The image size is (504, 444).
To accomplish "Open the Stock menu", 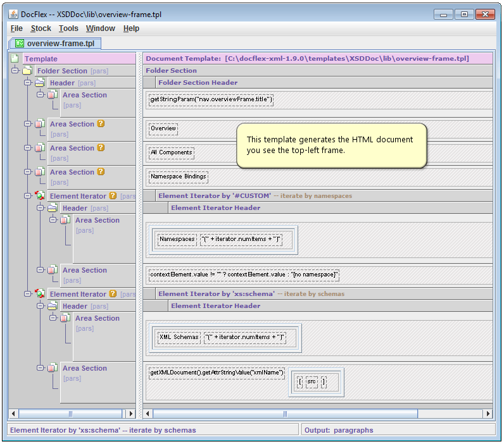I will pos(41,28).
